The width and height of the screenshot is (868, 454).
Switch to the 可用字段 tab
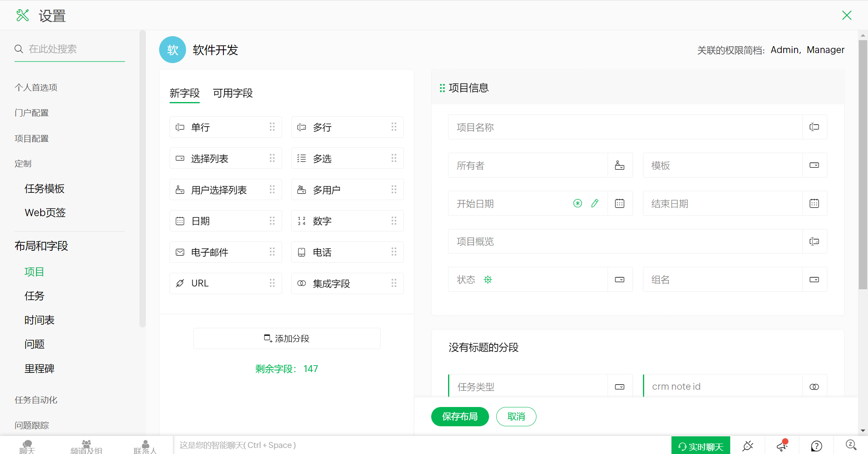pos(233,93)
